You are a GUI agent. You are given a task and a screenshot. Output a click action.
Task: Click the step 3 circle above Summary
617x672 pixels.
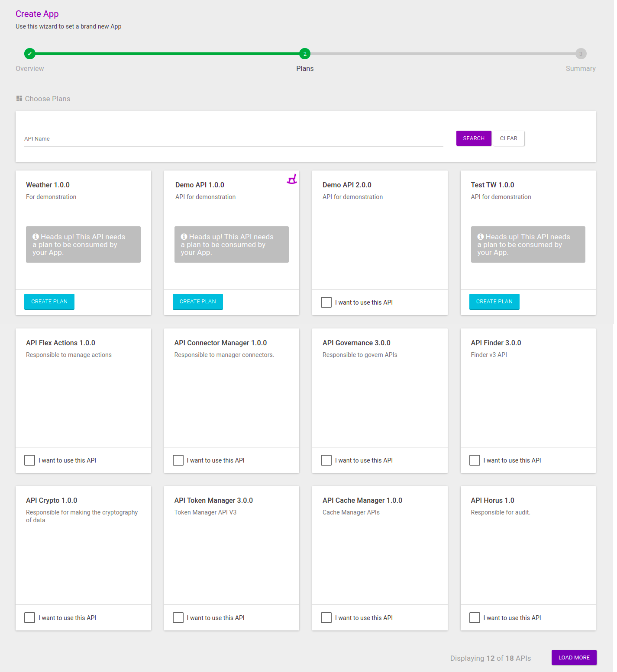click(x=581, y=54)
